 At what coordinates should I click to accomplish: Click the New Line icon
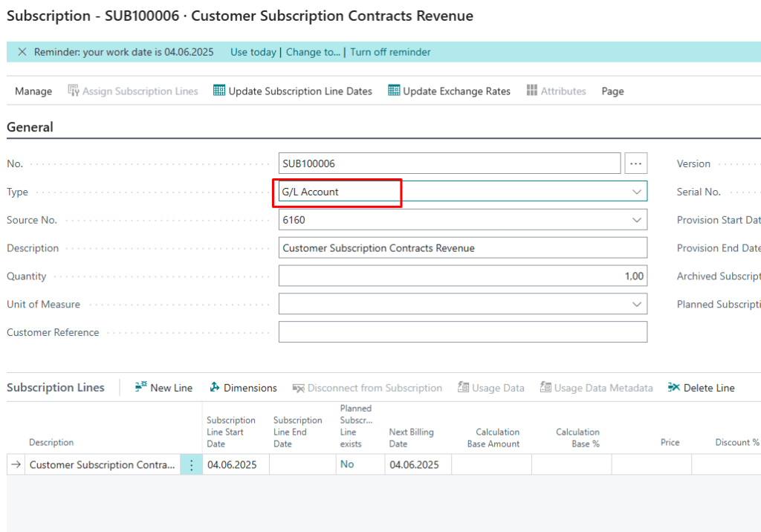click(x=140, y=387)
